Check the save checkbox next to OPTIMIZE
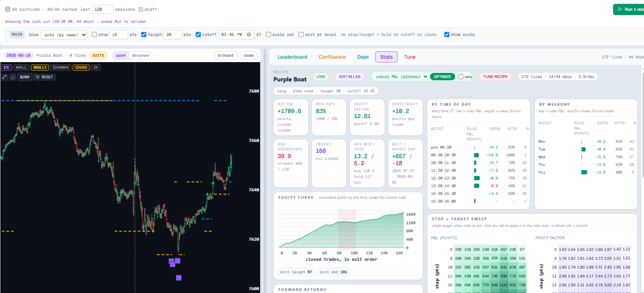 (461, 77)
